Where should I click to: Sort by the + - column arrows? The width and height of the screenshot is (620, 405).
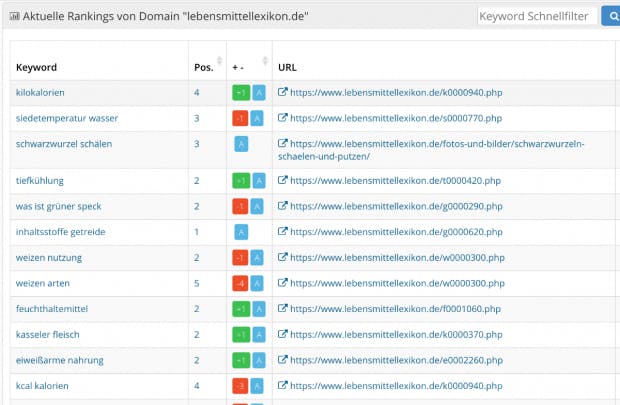click(x=265, y=61)
